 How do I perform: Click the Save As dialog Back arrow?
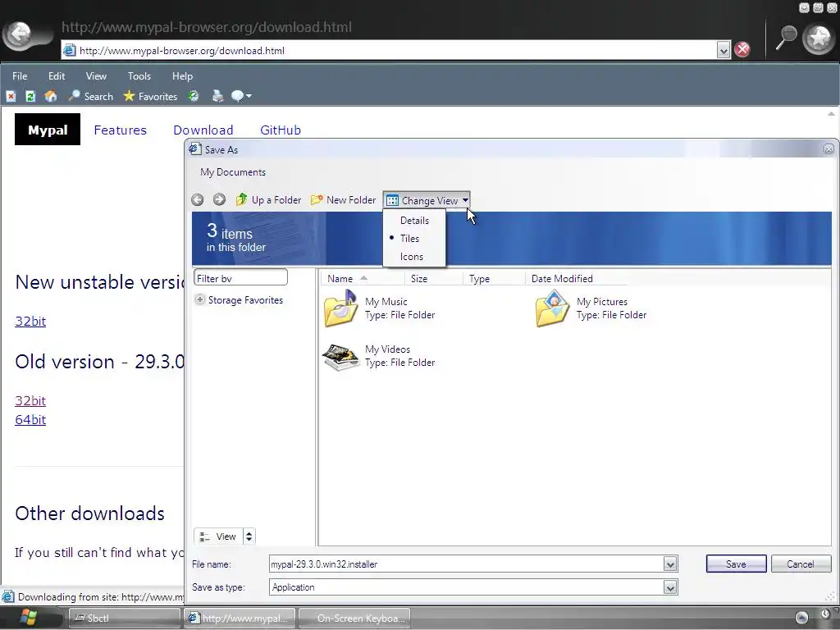(197, 200)
